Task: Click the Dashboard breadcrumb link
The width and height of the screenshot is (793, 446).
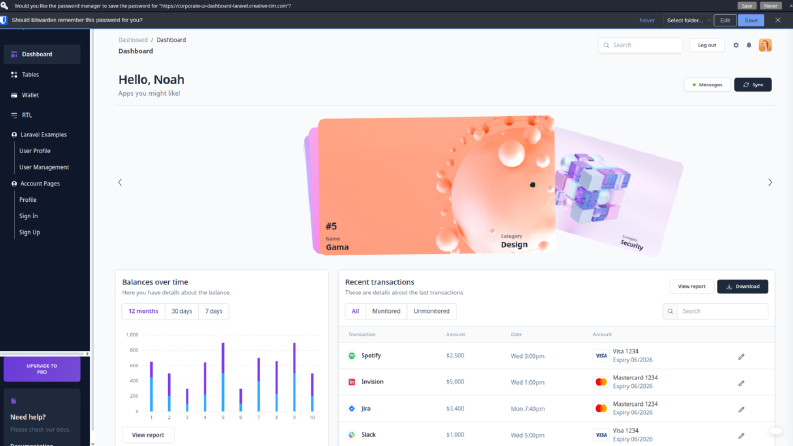Action: [x=133, y=39]
